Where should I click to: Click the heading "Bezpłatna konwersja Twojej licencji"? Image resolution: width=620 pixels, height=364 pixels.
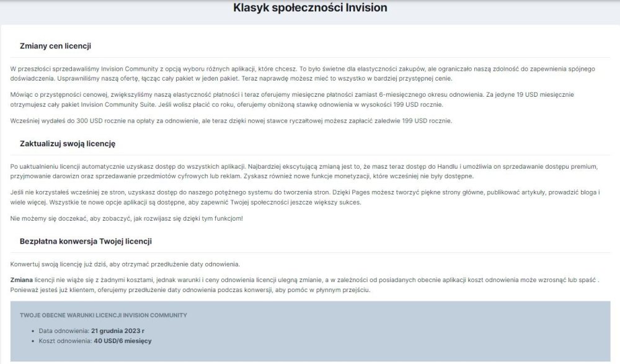coord(86,241)
